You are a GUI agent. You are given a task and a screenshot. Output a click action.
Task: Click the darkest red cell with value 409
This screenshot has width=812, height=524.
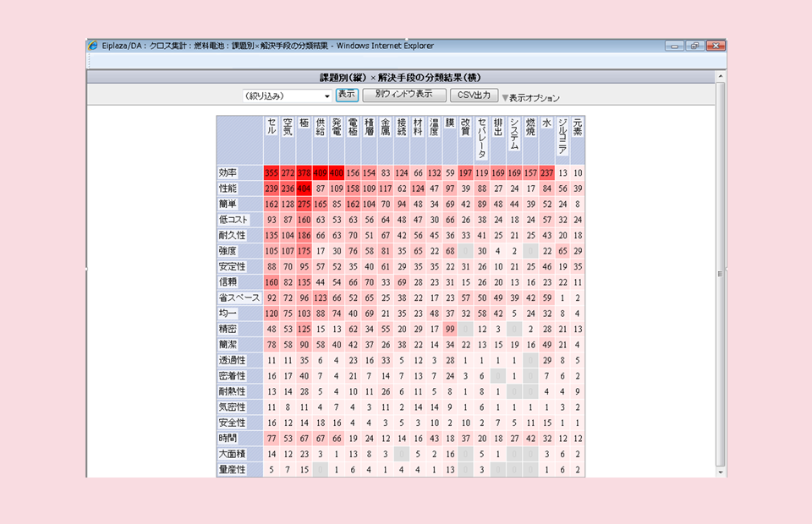321,172
